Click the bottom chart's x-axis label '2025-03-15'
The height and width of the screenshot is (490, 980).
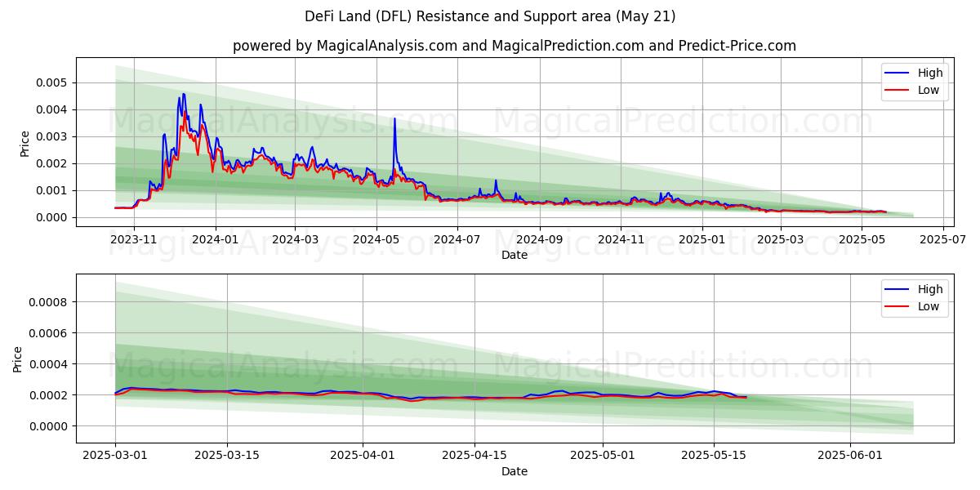tap(226, 456)
